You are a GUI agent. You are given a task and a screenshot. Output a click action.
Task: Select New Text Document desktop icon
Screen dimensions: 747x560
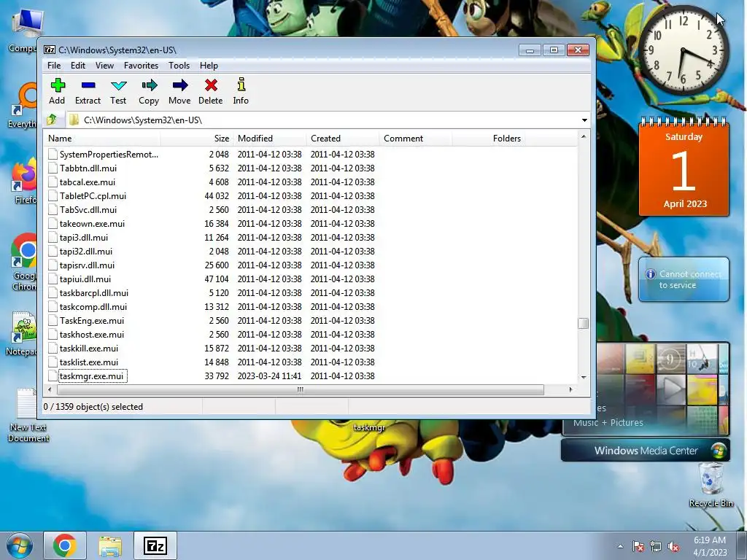pos(28,415)
